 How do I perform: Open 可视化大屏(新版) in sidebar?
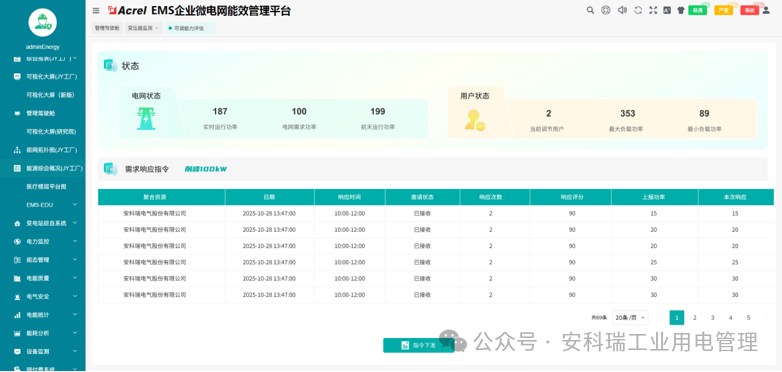click(50, 95)
